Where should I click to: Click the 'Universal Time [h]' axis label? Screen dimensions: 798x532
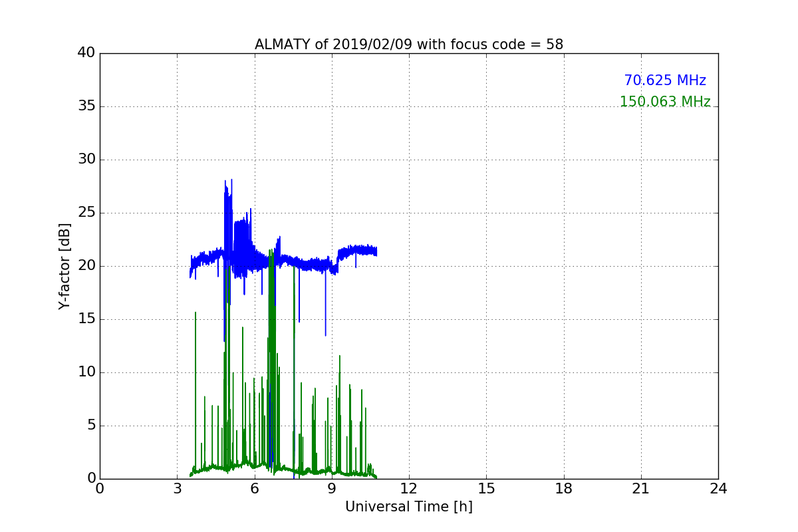point(409,507)
